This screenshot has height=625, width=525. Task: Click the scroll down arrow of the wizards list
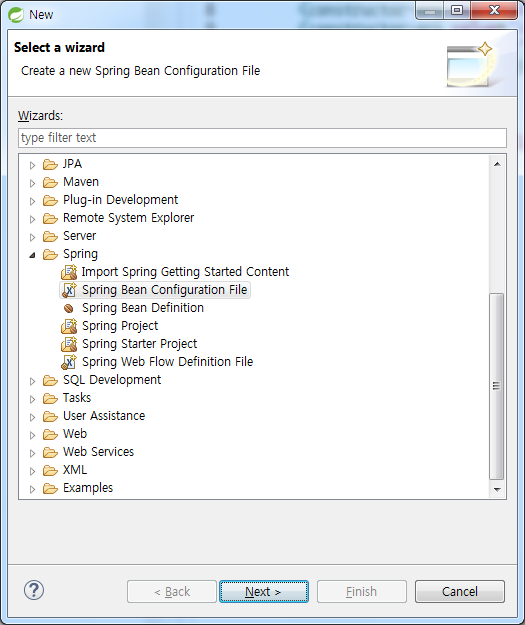497,489
